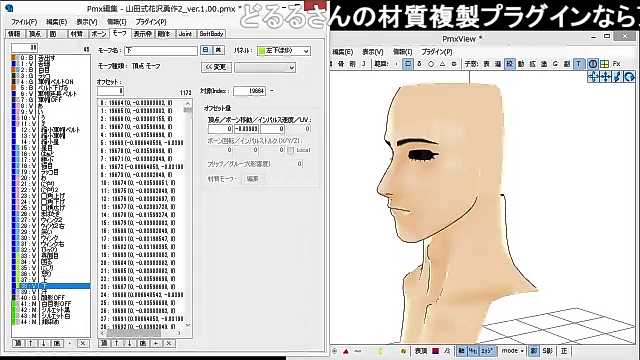Move morph up with ↑ button

(x=30, y=343)
